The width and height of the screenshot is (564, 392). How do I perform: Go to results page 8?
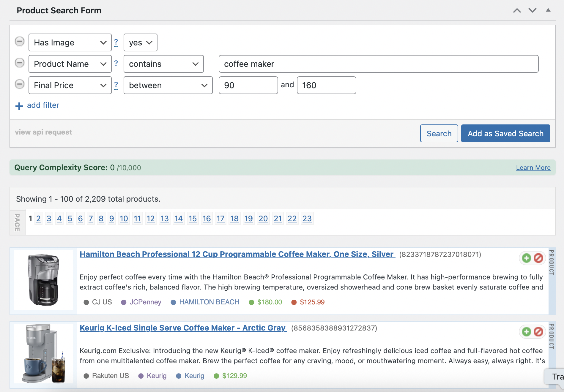pos(101,219)
